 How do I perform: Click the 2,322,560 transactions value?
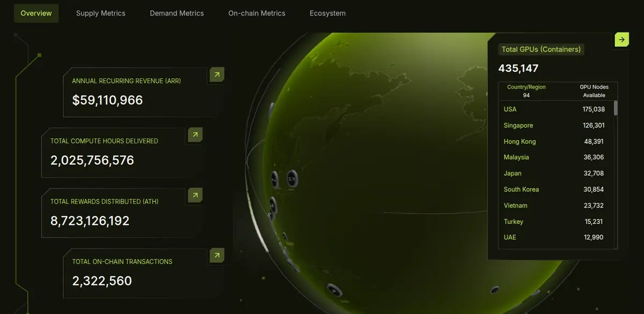coord(102,281)
